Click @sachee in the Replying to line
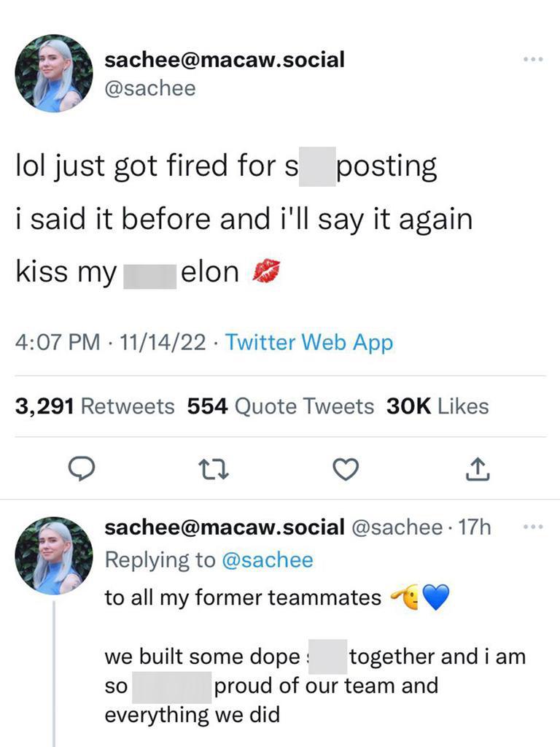Screen dimensions: 560x747 point(267,560)
